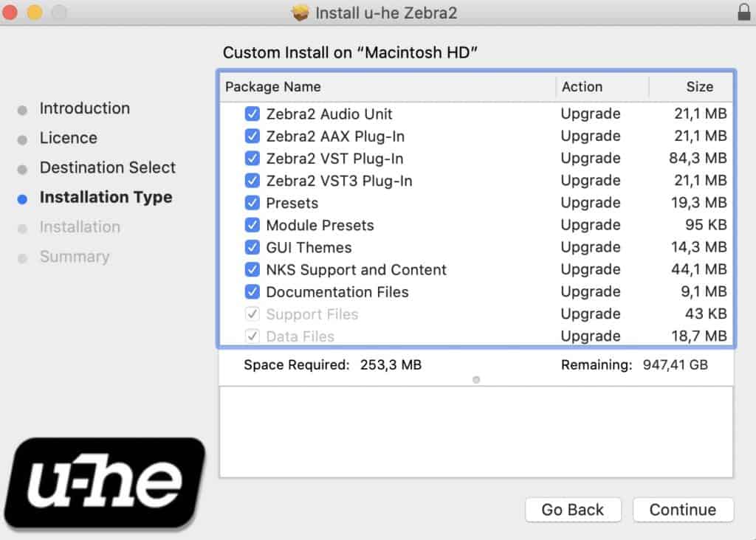Click the Documentation Files label

pyautogui.click(x=337, y=291)
